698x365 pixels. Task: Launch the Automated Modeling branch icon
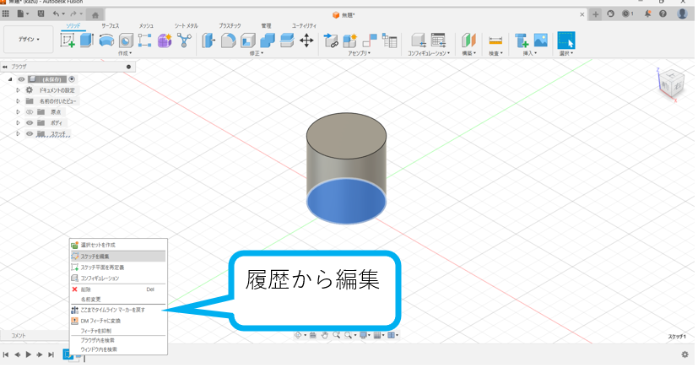pos(184,41)
